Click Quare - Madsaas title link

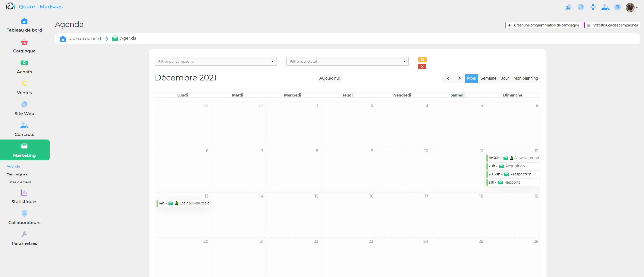41,7
